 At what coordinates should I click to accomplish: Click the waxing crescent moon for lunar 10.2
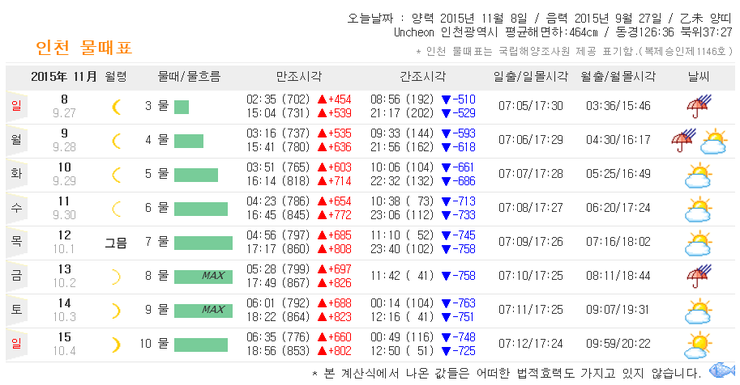(x=116, y=276)
